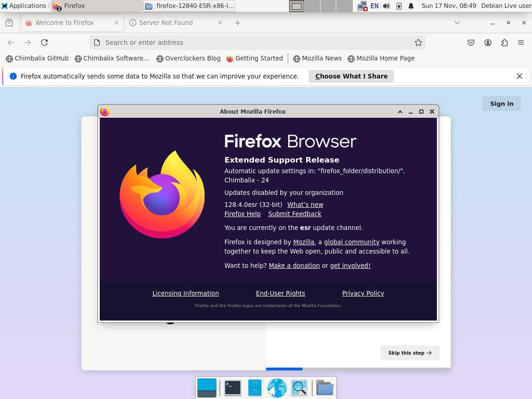Bookmark this page with the star icon
Screen dimensions: 532x399
pos(418,42)
